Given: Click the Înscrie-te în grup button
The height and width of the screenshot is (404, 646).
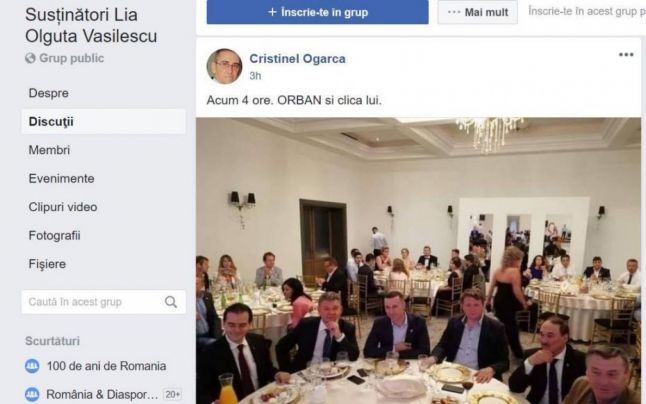Looking at the screenshot, I should [x=317, y=12].
